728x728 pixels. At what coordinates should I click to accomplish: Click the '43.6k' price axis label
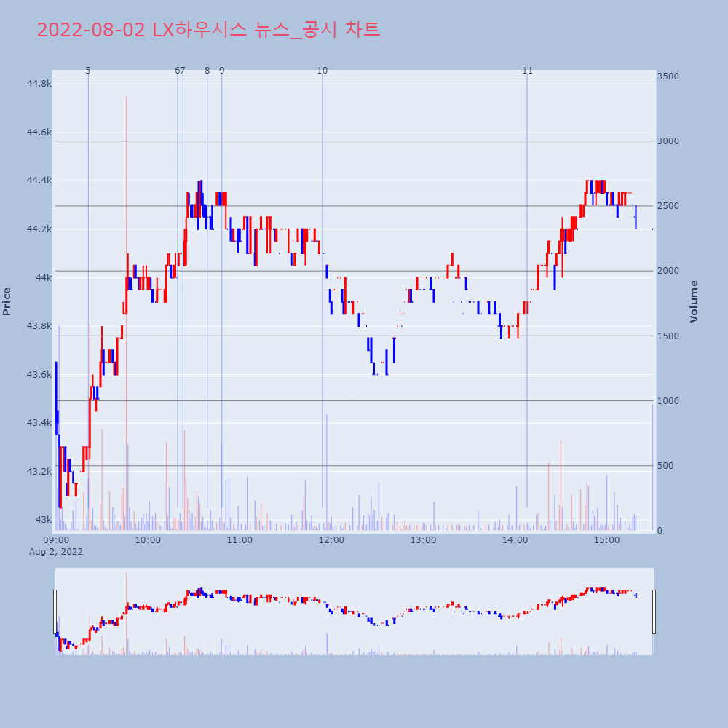tap(39, 374)
